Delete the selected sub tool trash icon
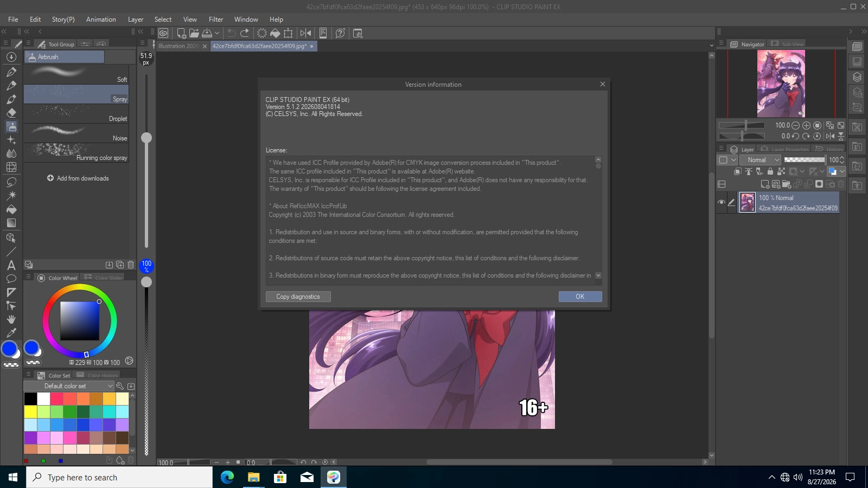868x488 pixels. click(x=131, y=265)
